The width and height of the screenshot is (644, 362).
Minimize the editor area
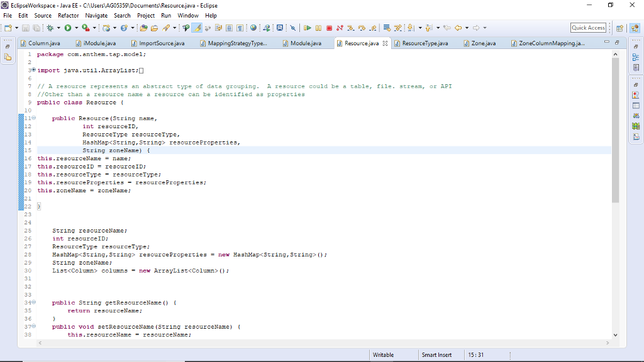(607, 42)
